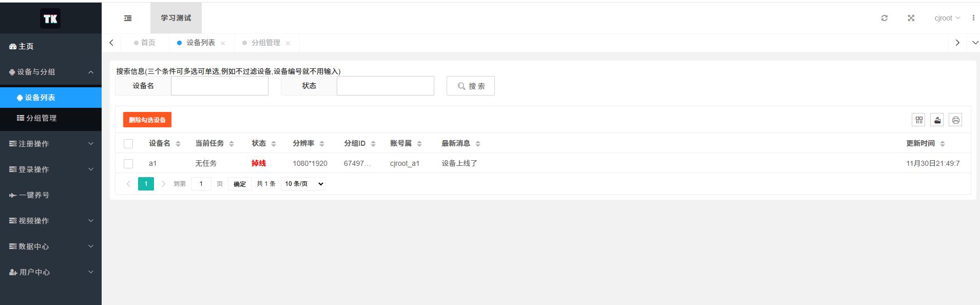Open the cjroot user dropdown
This screenshot has width=980, height=305.
[947, 18]
